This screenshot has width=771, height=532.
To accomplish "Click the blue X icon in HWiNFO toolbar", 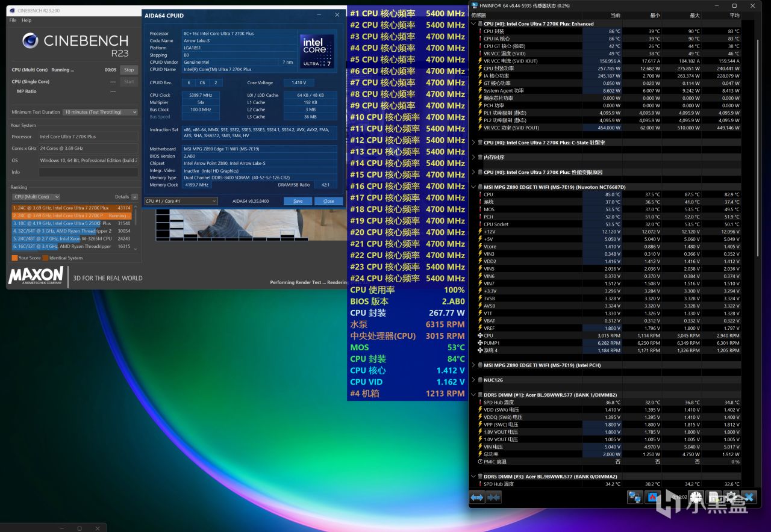I will [749, 497].
